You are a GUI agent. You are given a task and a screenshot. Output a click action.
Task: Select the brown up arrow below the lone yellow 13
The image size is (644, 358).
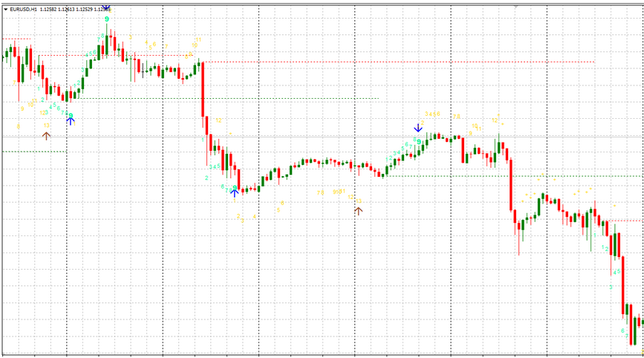pyautogui.click(x=46, y=136)
